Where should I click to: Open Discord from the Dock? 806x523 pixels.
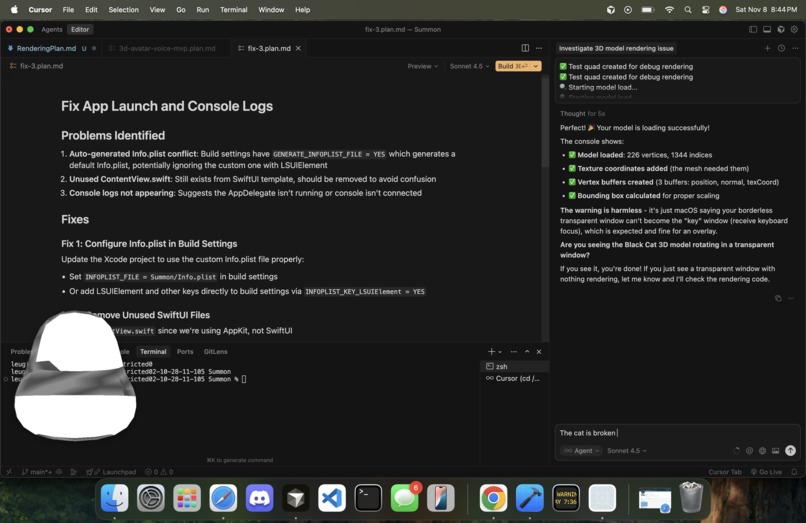(x=260, y=498)
